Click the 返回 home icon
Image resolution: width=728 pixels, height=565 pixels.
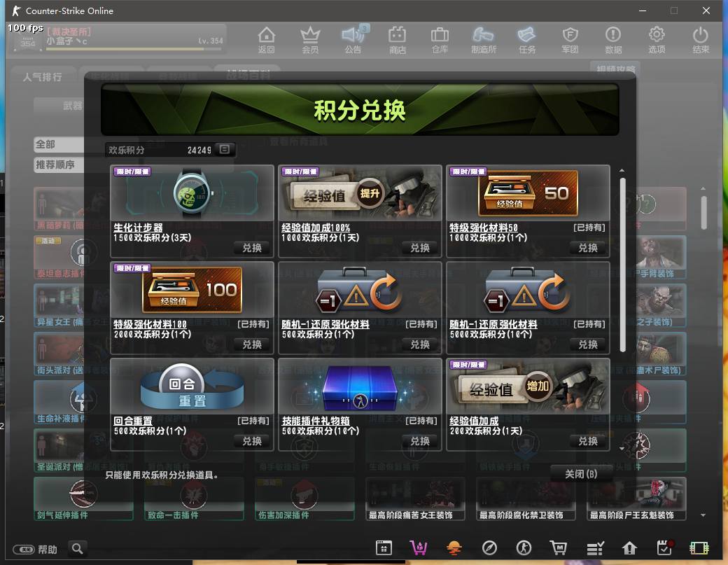click(x=267, y=39)
